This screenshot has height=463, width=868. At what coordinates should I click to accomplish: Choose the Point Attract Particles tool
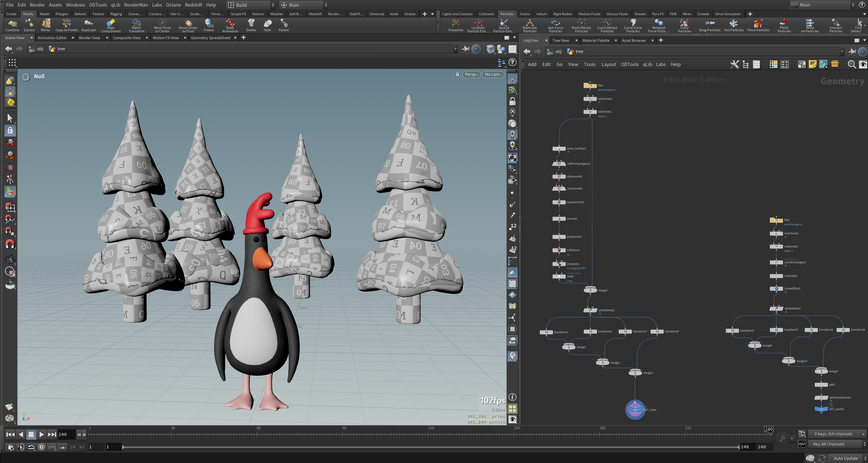581,25
